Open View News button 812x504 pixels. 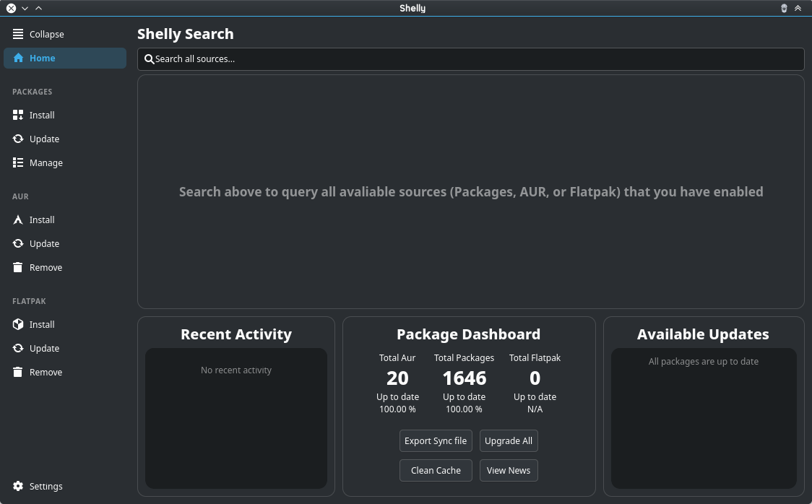(x=509, y=470)
